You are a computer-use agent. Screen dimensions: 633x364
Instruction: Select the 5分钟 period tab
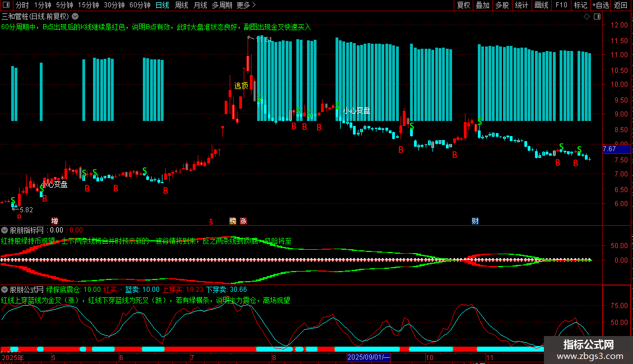[64, 5]
